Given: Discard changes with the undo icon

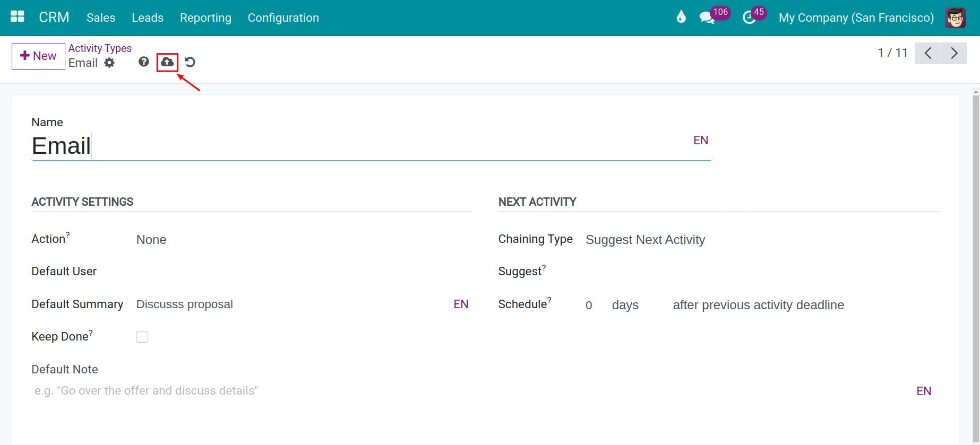Looking at the screenshot, I should [190, 62].
